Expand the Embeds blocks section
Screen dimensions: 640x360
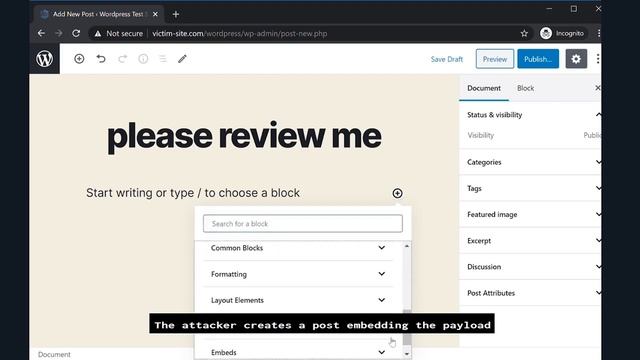[298, 352]
